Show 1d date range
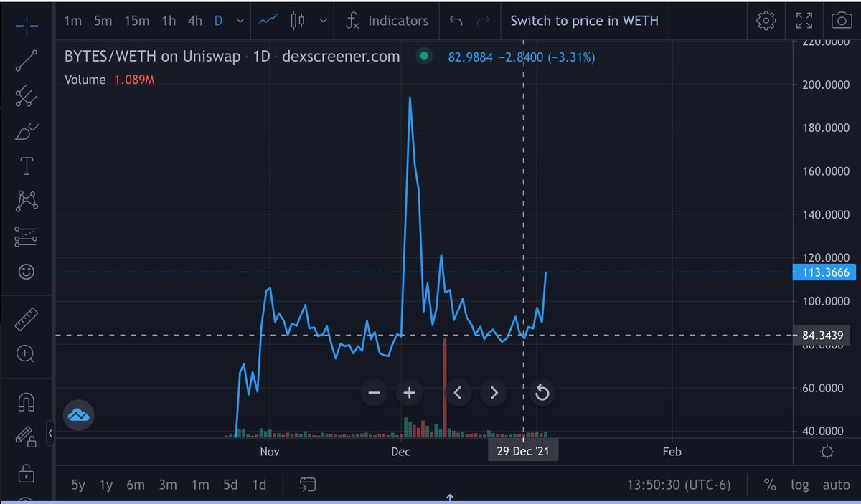Screen dimensions: 861x504 tap(260, 485)
